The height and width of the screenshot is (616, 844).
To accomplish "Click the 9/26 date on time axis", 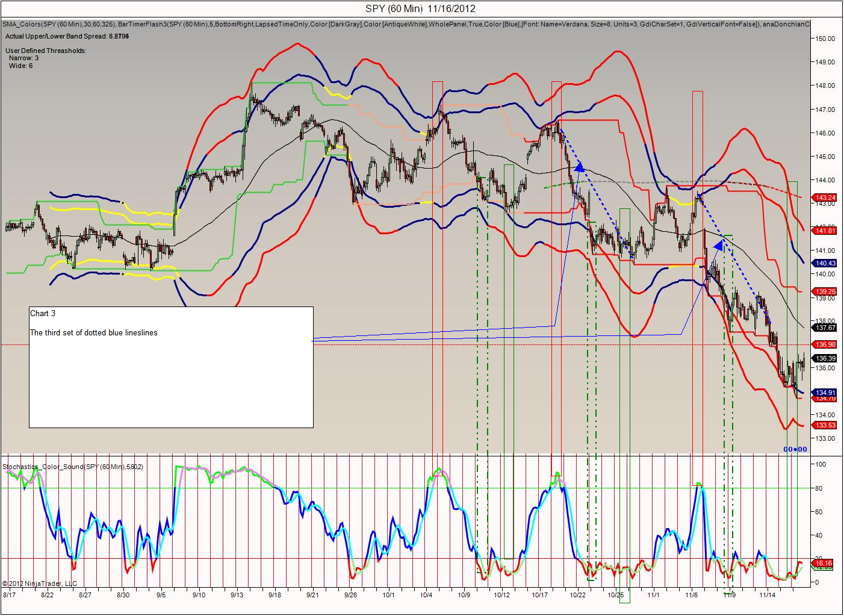I will point(351,595).
